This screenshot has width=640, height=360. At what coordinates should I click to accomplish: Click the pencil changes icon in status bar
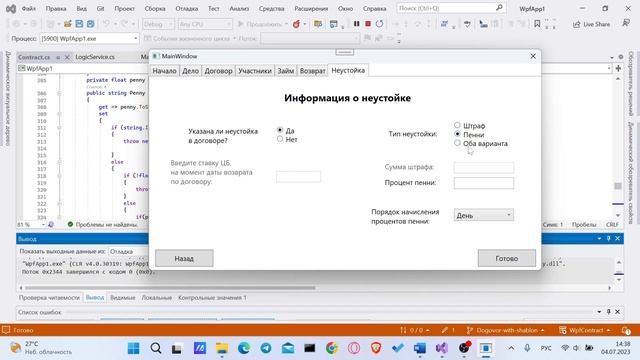point(448,330)
